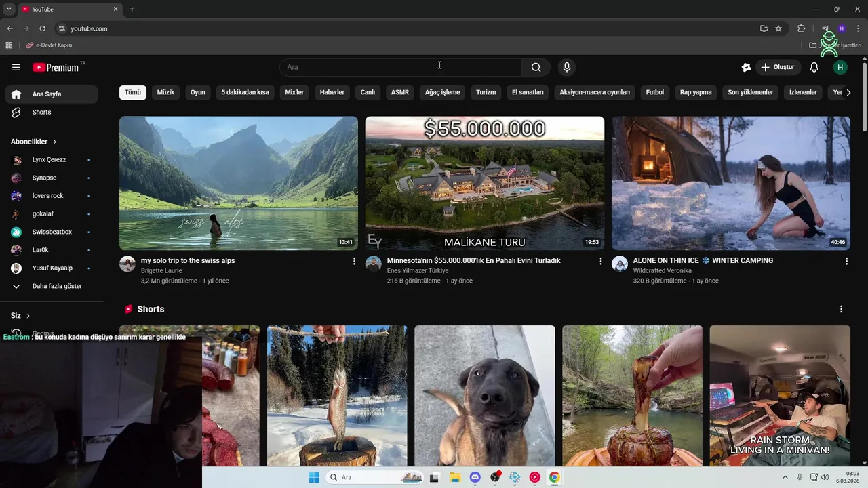868x488 pixels.
Task: Click the Windows Start button
Action: click(314, 477)
